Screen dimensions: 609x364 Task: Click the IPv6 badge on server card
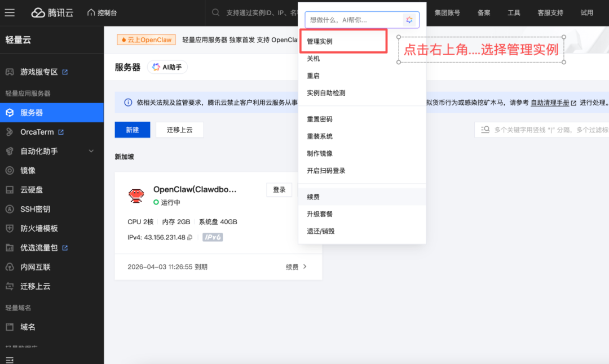(x=213, y=237)
